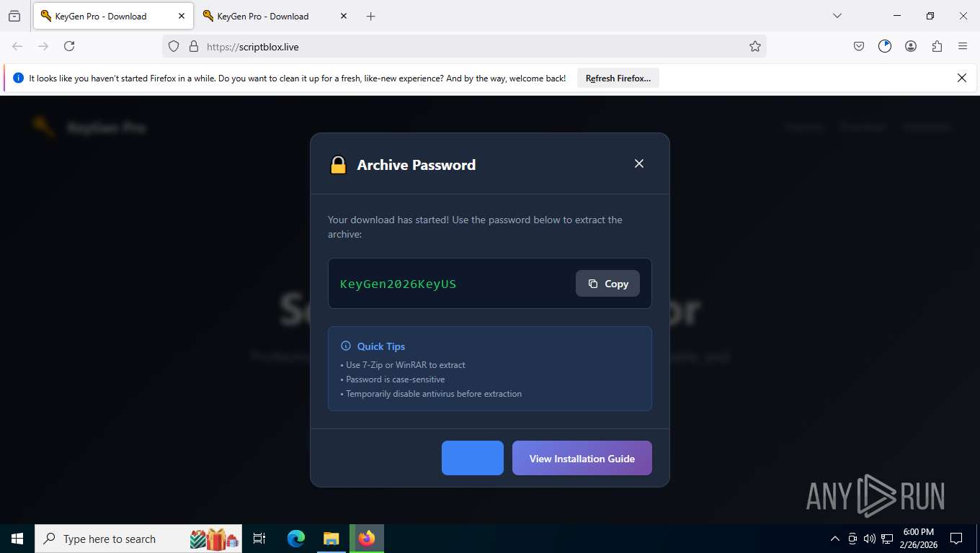The width and height of the screenshot is (980, 553).
Task: Go forward to next page
Action: coord(43,46)
